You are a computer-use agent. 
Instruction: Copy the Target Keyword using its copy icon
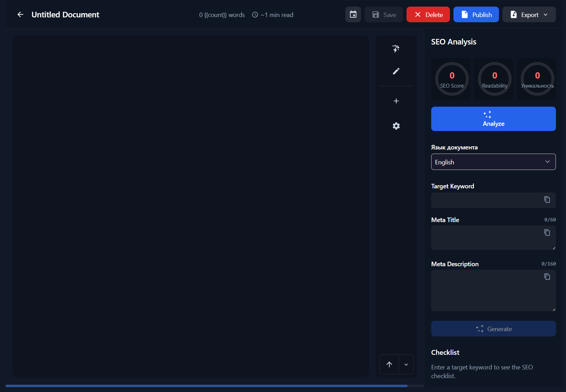tap(547, 199)
